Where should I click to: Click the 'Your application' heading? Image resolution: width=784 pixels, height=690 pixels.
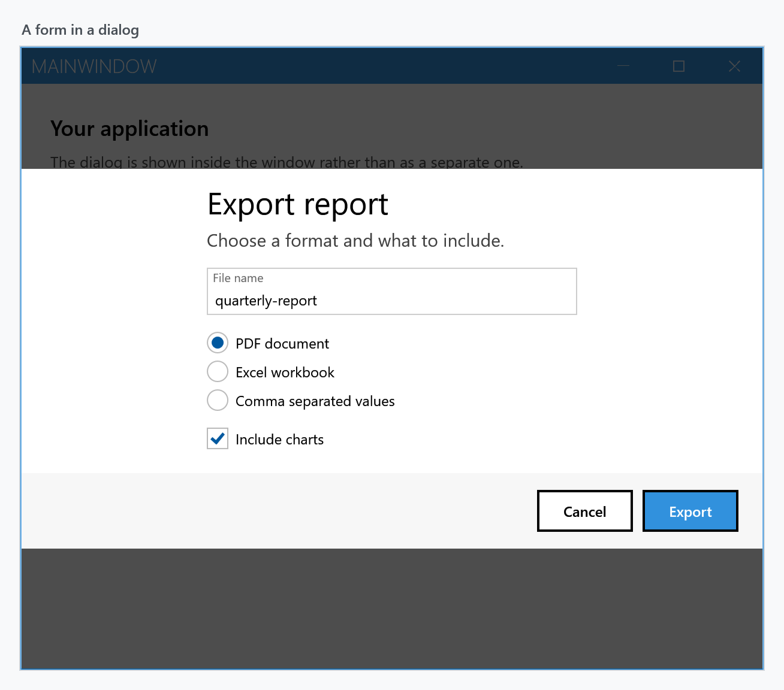click(129, 129)
